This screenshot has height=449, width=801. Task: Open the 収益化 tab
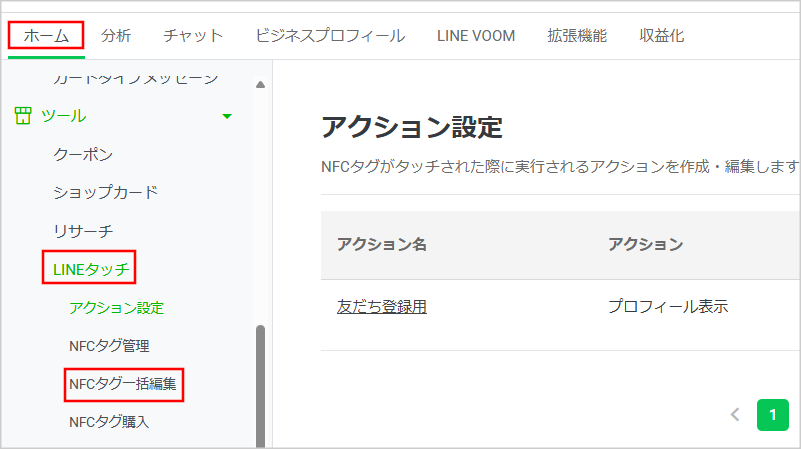point(662,35)
